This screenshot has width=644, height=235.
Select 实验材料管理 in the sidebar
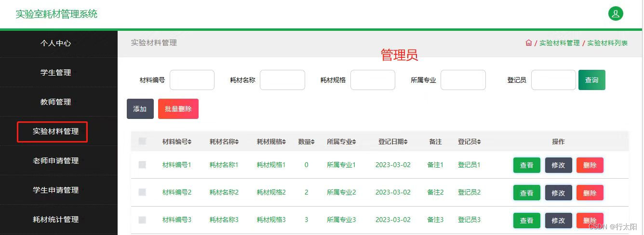point(56,131)
